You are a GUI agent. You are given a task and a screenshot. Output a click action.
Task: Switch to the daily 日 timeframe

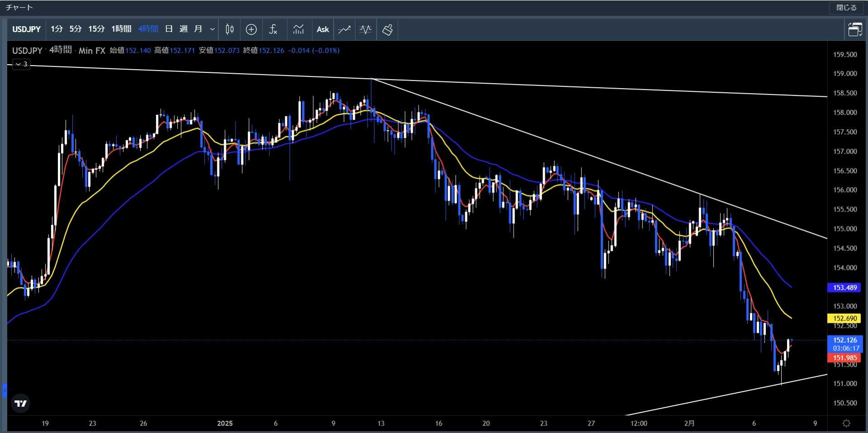point(169,29)
